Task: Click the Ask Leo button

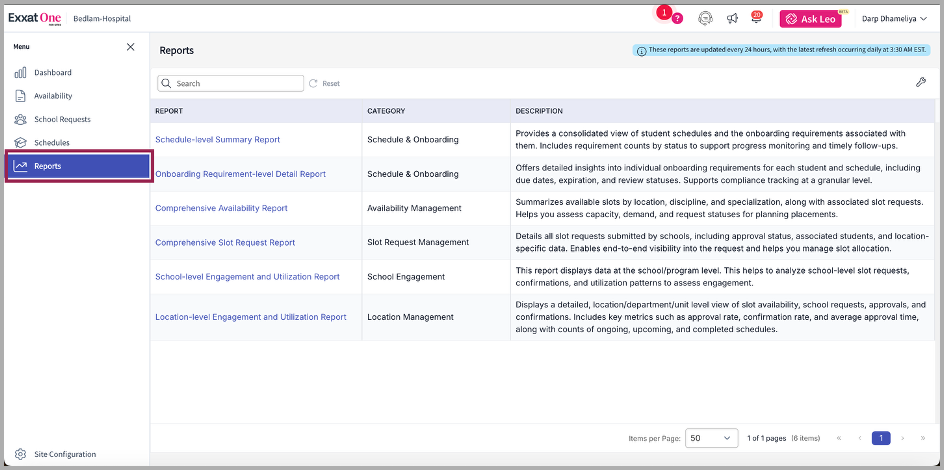Action: (810, 19)
